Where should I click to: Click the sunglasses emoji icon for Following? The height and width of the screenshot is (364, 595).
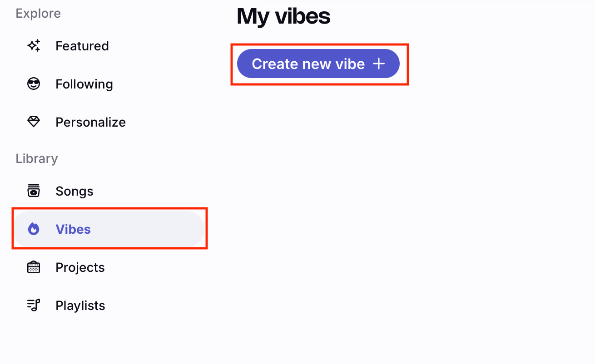point(34,84)
